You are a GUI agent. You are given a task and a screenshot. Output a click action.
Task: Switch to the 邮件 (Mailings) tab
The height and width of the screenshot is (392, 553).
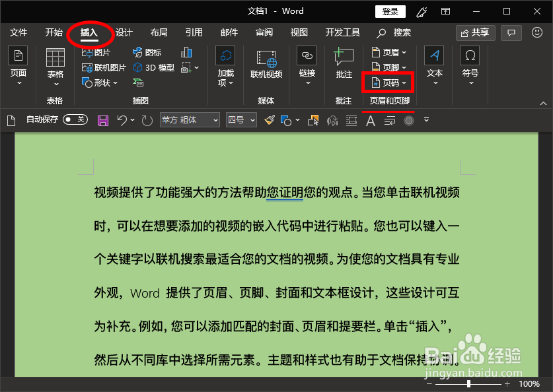click(x=229, y=33)
